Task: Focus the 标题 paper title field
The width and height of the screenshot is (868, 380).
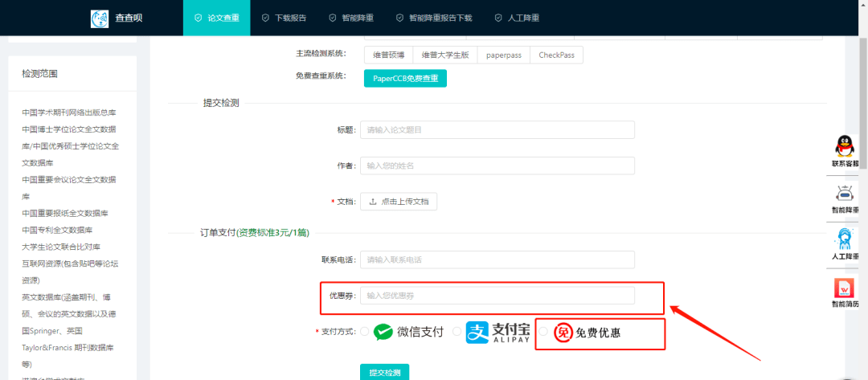Action: point(497,130)
